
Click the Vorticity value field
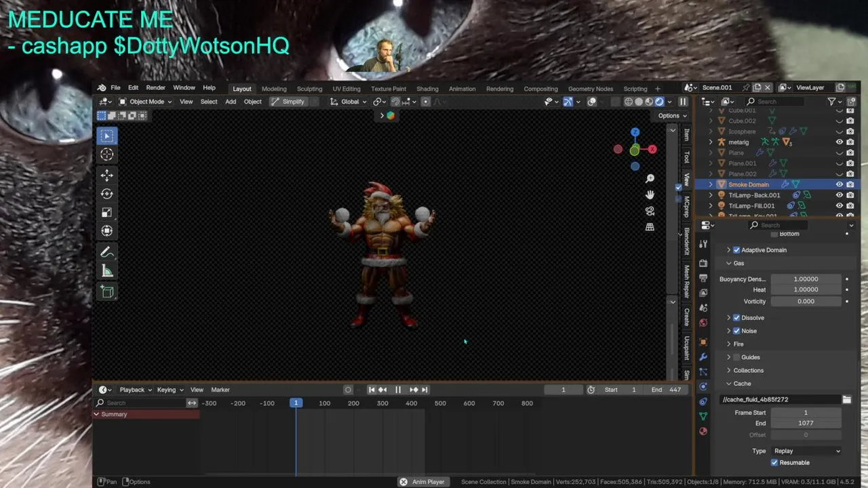click(x=806, y=302)
